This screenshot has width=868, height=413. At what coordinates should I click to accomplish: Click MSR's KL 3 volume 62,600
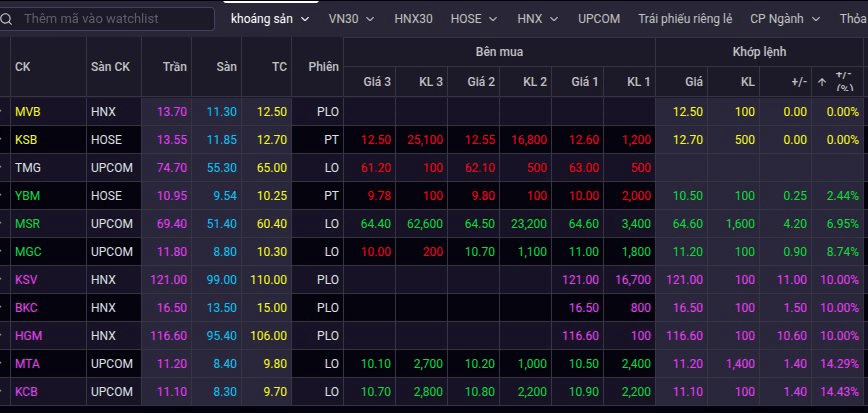[x=425, y=224]
